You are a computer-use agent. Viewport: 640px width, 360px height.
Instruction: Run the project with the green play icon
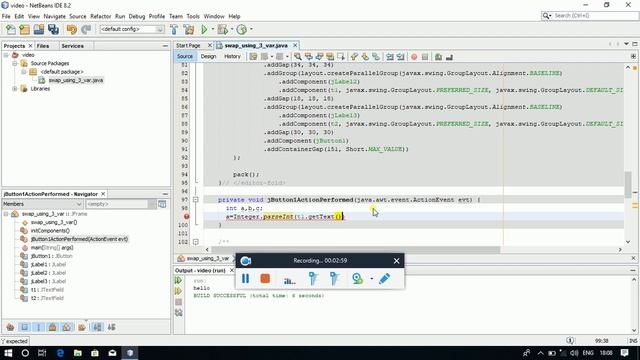click(204, 29)
